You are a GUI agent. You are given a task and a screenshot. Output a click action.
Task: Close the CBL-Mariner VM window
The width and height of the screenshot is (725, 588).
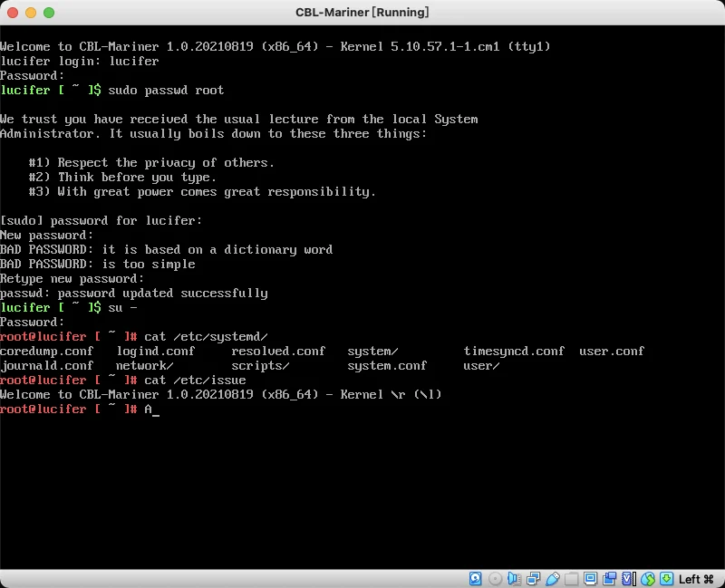point(13,13)
